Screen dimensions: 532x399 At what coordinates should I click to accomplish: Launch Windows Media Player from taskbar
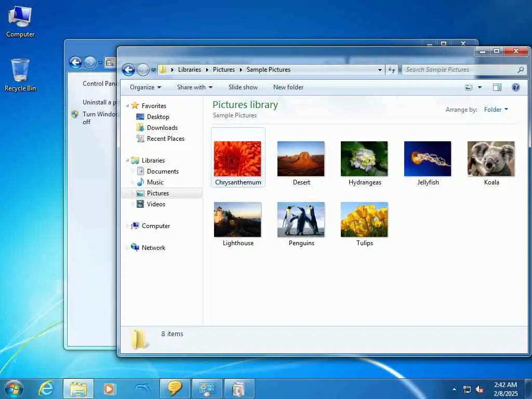coord(109,389)
